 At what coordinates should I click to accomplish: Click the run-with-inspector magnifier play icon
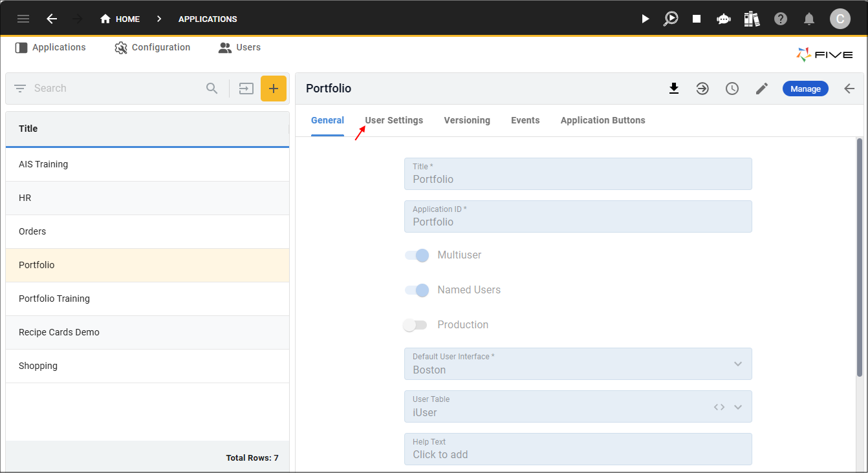(671, 19)
